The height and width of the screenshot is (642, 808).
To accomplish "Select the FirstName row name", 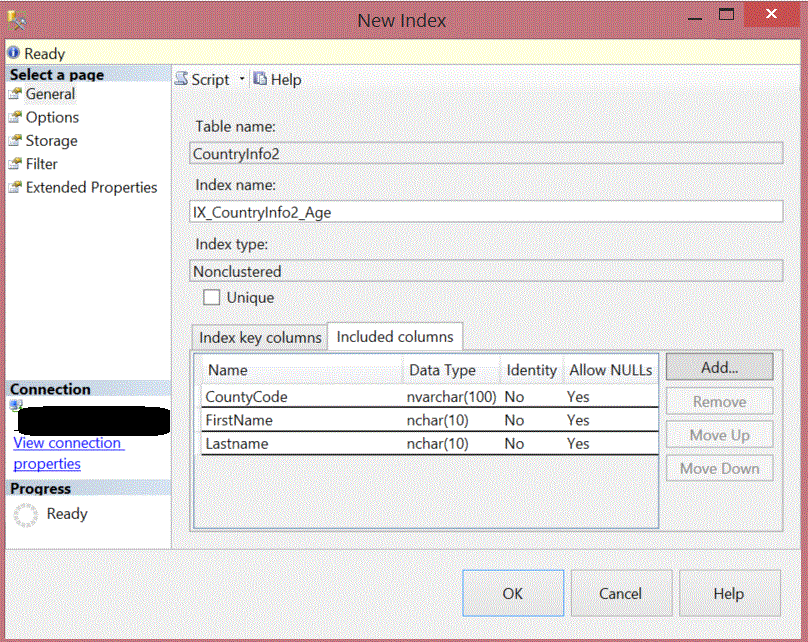I will 239,420.
